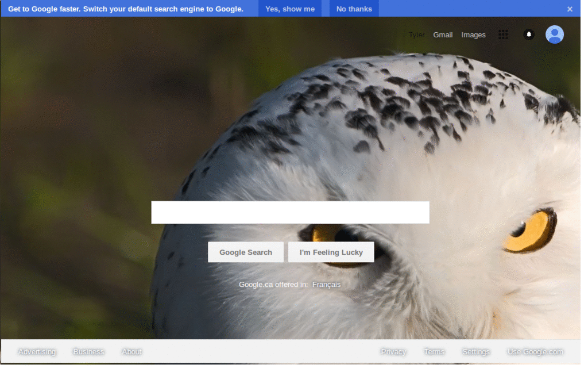
Task: Click the Gmail shortcut at top right
Action: point(443,34)
